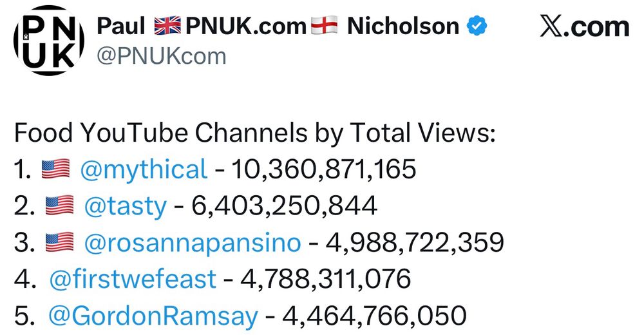Click the X.com logo
The width and height of the screenshot is (644, 335).
(x=585, y=27)
